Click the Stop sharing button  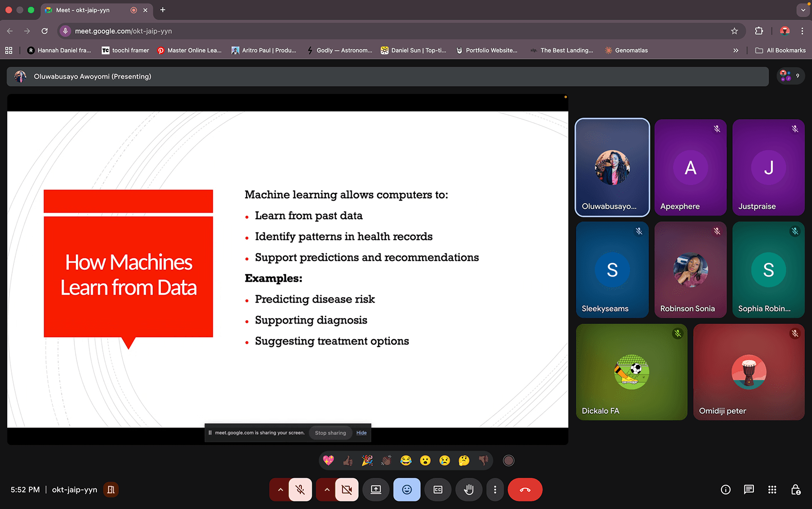(x=330, y=433)
